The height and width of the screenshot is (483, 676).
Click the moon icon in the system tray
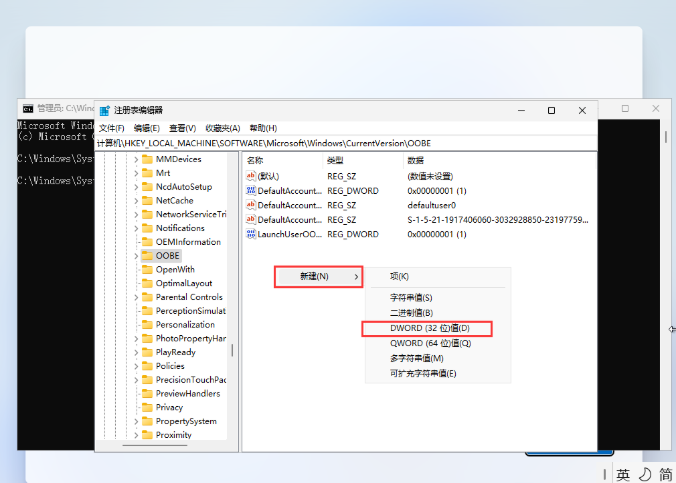643,474
